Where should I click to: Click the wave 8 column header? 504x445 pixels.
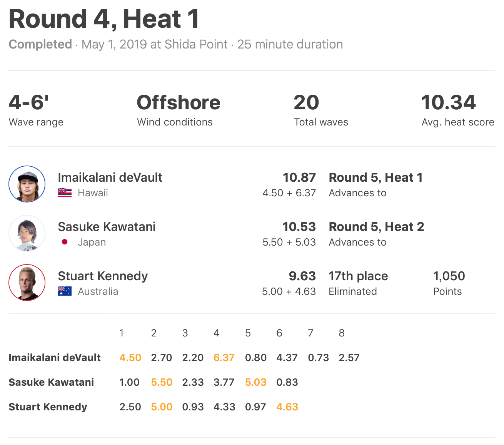342,333
